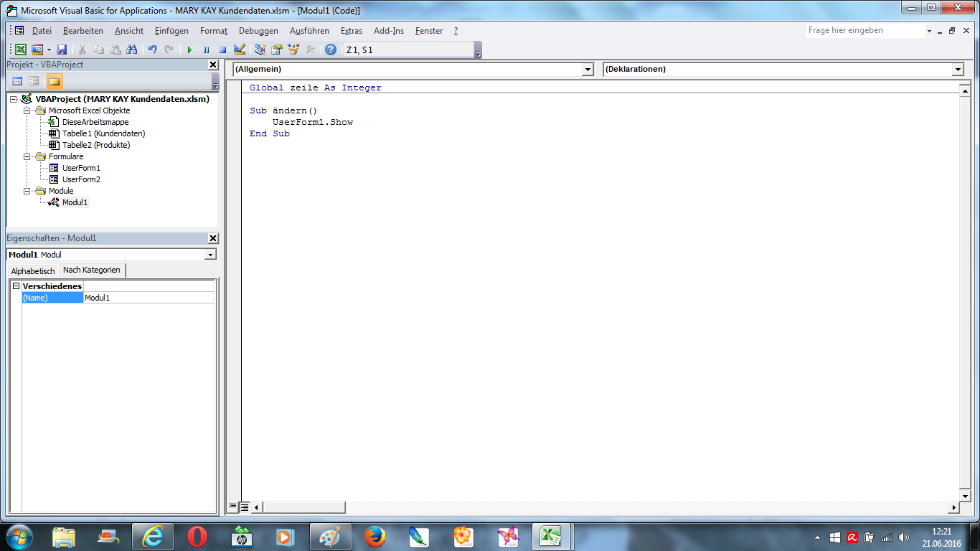Collapse the VBAProject root node
The width and height of the screenshot is (980, 551).
point(14,99)
